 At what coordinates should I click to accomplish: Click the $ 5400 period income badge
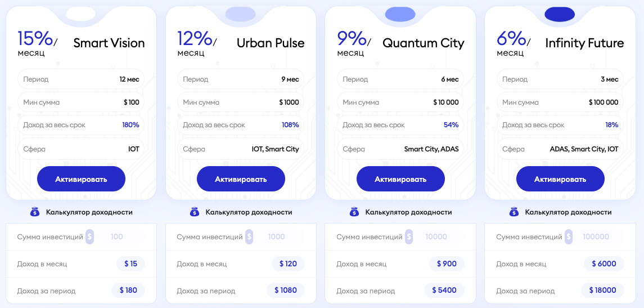[x=445, y=291]
